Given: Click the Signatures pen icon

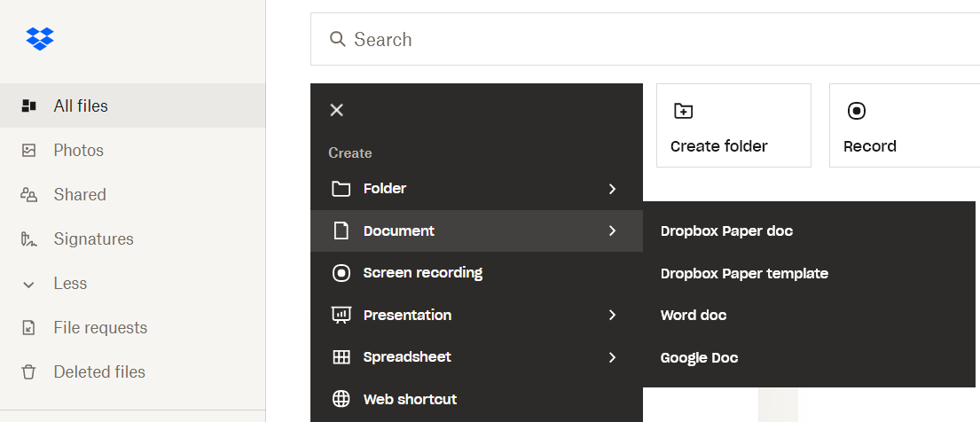Looking at the screenshot, I should pyautogui.click(x=28, y=239).
